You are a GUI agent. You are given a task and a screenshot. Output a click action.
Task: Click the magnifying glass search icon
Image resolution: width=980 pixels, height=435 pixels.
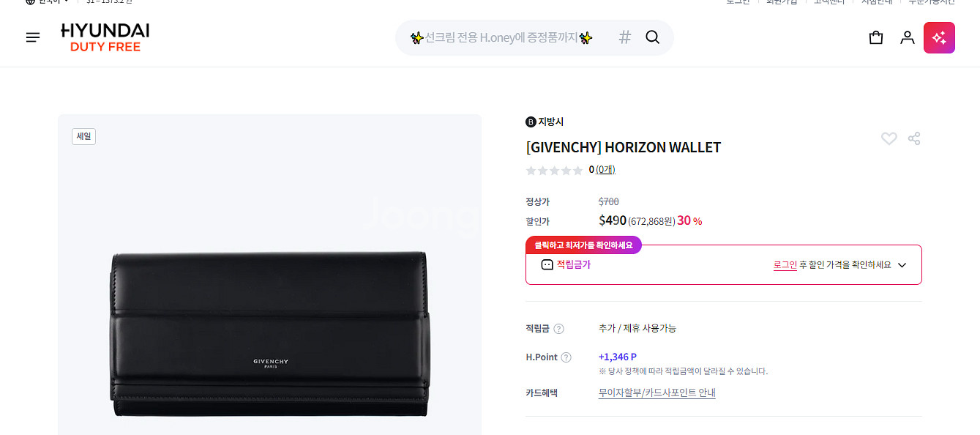click(x=653, y=37)
